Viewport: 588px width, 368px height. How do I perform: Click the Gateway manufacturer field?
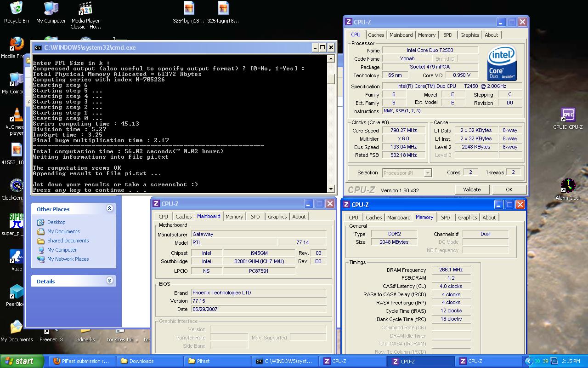click(x=259, y=234)
